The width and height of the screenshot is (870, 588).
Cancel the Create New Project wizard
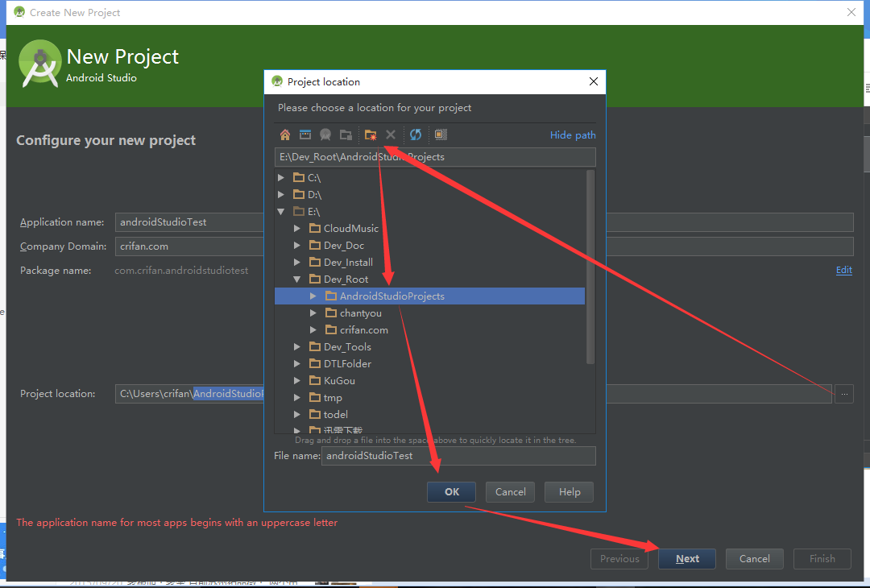tap(755, 559)
